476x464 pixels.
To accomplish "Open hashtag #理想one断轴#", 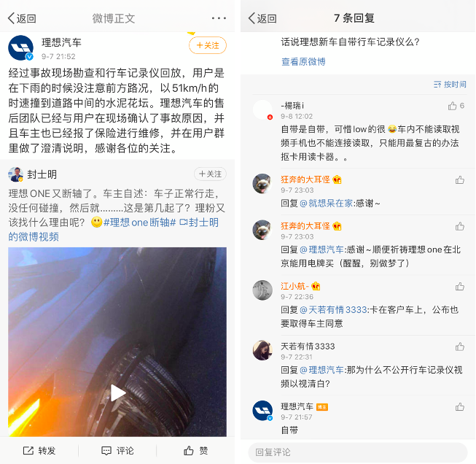I will coord(140,223).
